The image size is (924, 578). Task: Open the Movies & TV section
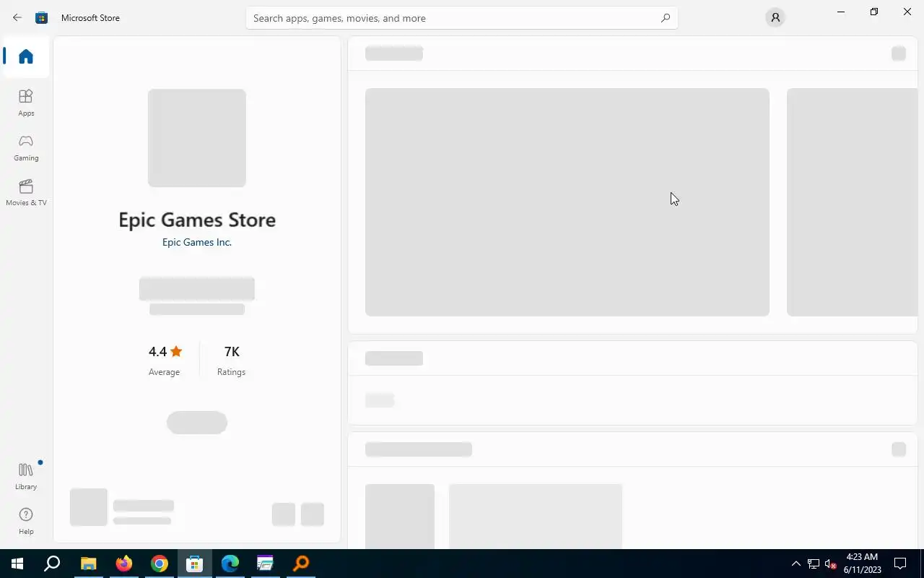(26, 192)
